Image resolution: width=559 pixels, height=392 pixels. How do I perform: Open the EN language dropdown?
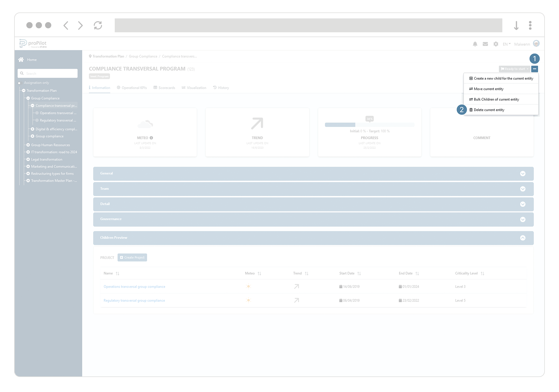coord(507,44)
